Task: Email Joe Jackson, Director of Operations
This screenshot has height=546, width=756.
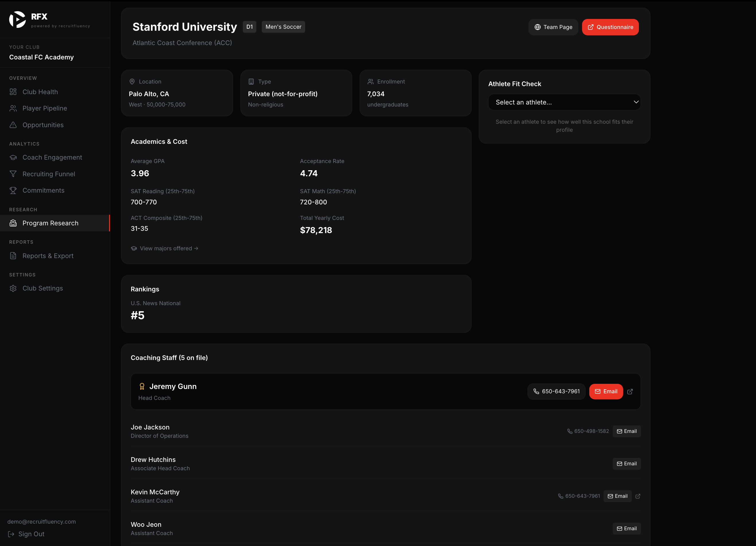Action: click(626, 431)
